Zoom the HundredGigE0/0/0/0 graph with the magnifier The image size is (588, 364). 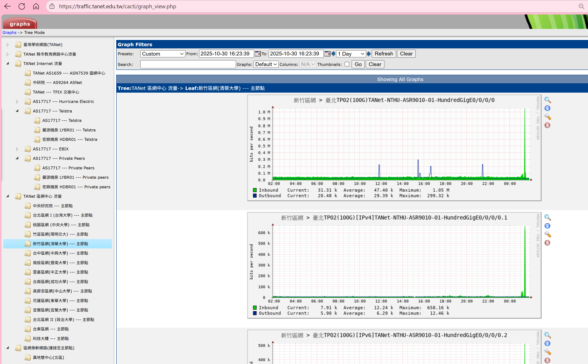pyautogui.click(x=548, y=100)
